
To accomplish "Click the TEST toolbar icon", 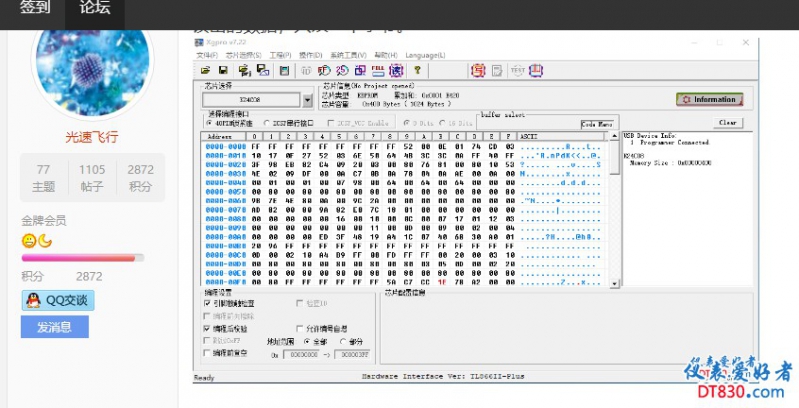I will pos(517,70).
